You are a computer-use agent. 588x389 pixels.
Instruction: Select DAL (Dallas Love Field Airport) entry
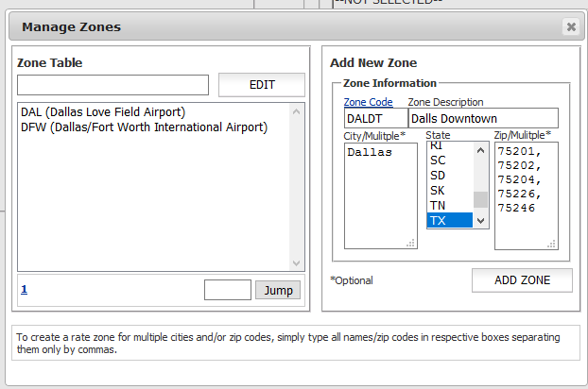pyautogui.click(x=103, y=112)
